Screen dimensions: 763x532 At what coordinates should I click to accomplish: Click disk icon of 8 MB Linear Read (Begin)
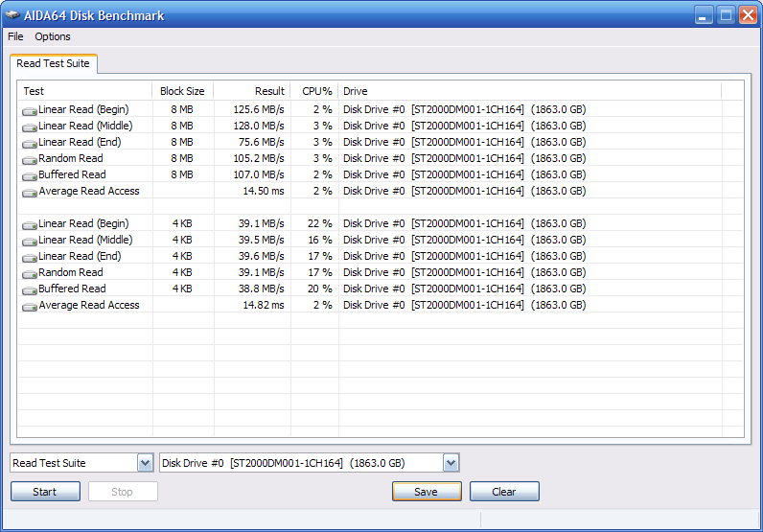30,111
